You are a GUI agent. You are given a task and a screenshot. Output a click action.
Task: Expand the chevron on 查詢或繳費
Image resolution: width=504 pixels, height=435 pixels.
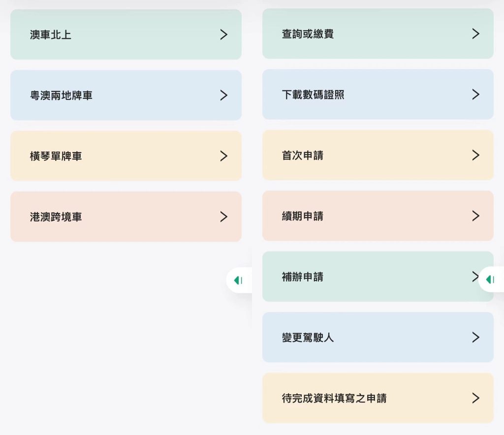point(475,33)
